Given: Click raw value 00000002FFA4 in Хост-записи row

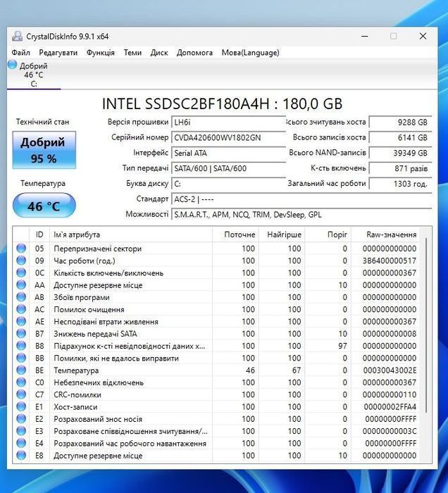Looking at the screenshot, I should tap(390, 406).
